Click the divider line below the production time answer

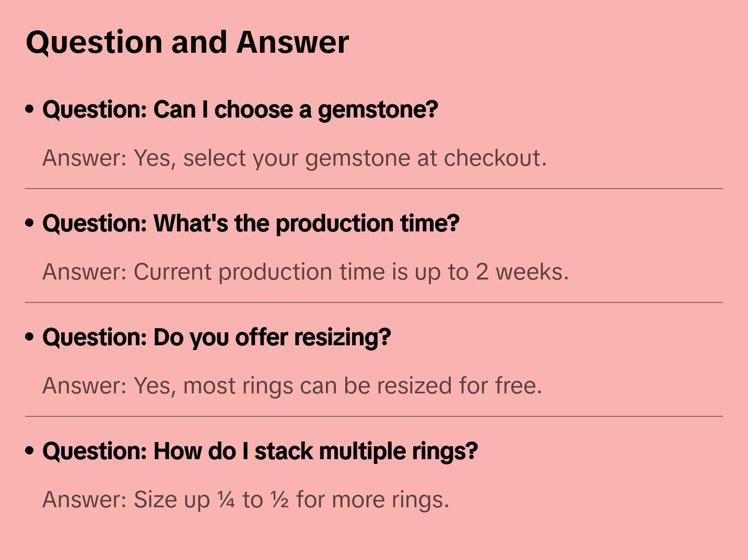[x=374, y=302]
